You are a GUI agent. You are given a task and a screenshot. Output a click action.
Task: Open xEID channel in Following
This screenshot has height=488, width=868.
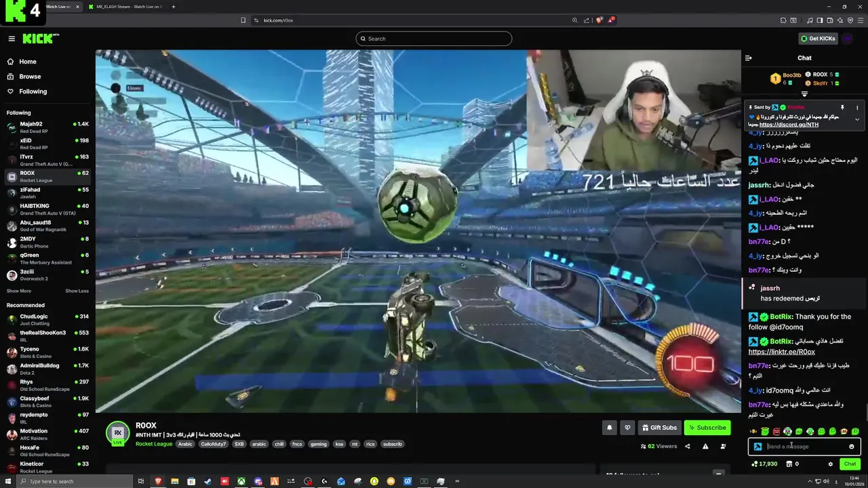pyautogui.click(x=47, y=143)
